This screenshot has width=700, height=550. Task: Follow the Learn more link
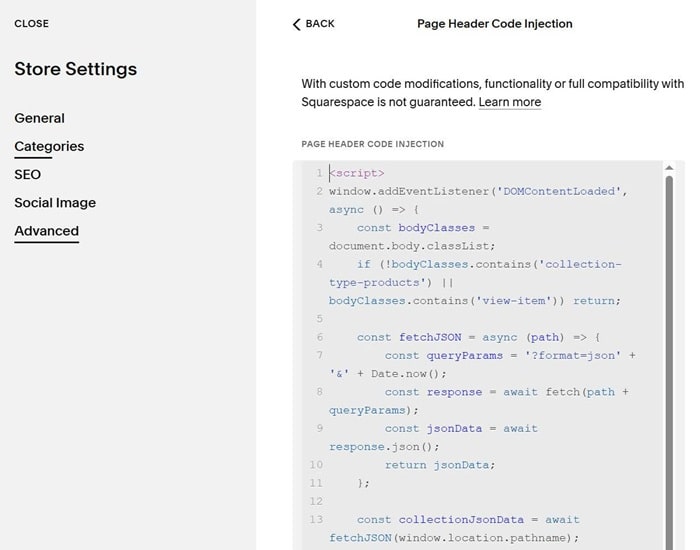point(509,102)
